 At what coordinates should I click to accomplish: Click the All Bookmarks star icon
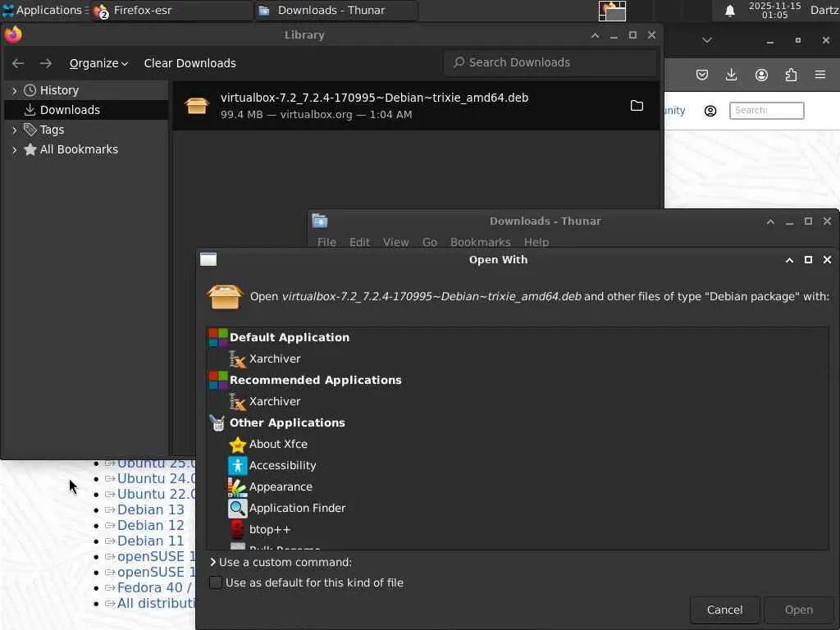pos(30,149)
